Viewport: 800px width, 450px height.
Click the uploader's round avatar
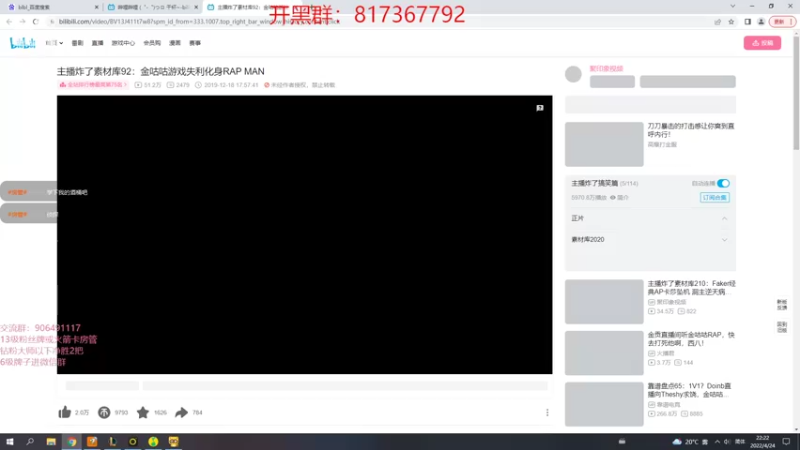[573, 74]
